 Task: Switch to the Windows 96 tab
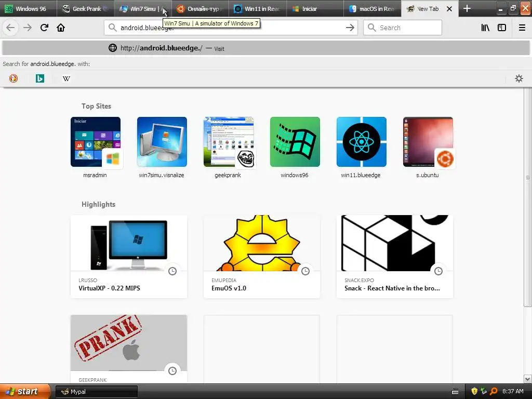(x=29, y=8)
